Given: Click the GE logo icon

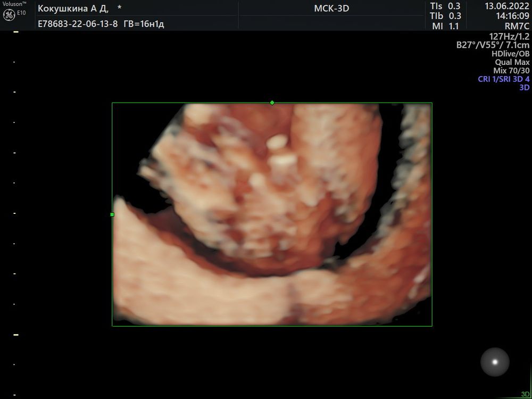Looking at the screenshot, I should click(9, 15).
